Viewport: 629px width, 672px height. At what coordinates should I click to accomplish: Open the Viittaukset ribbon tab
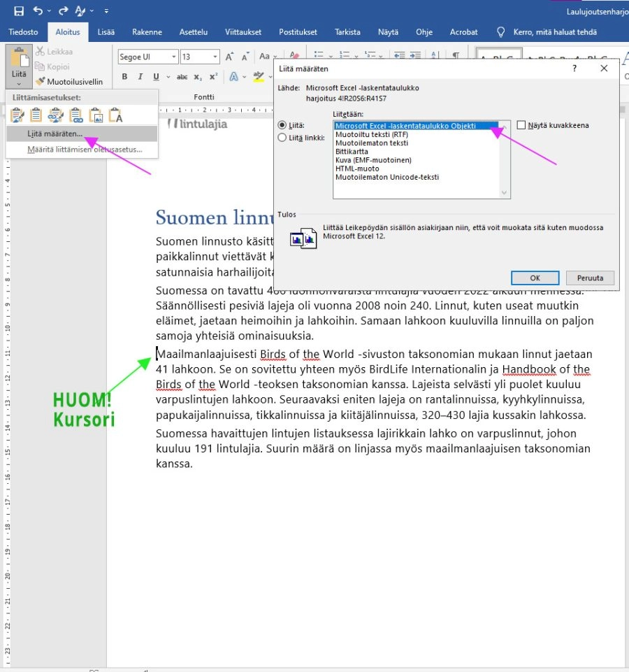(243, 32)
